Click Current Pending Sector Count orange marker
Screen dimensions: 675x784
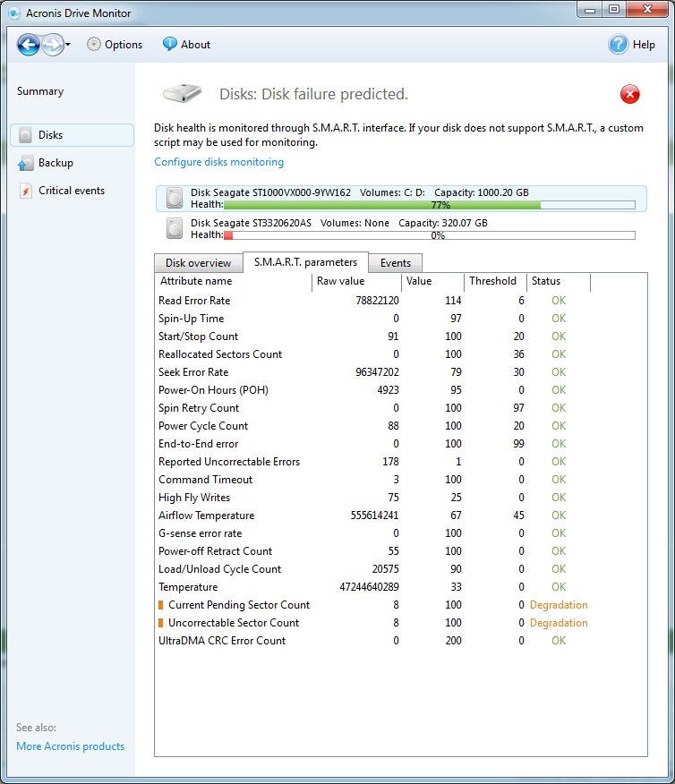click(x=161, y=605)
